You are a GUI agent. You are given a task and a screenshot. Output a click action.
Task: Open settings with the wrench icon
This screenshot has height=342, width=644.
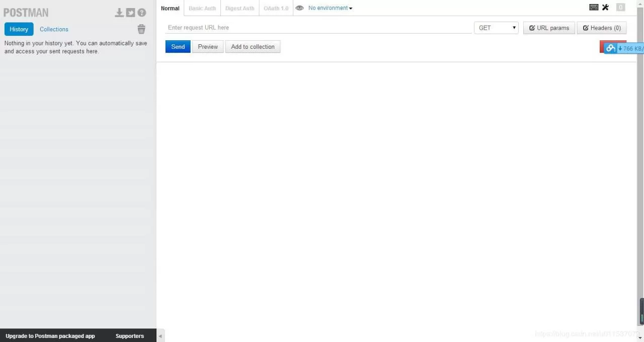click(605, 8)
